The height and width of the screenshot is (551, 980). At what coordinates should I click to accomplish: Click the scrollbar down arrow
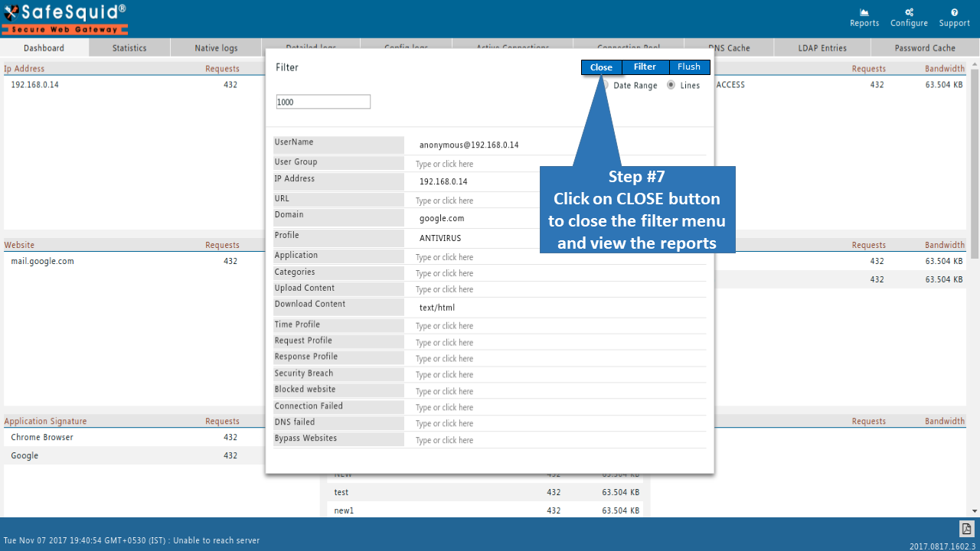click(x=975, y=511)
